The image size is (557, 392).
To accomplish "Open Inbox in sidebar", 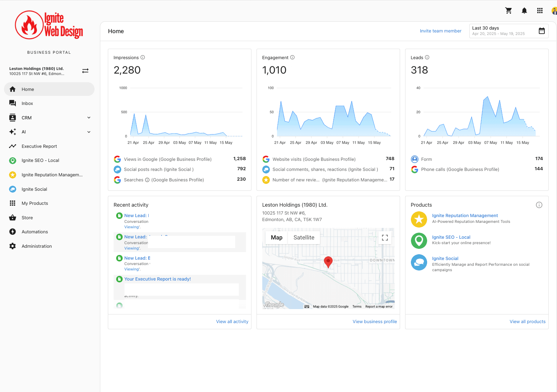I will (49, 103).
